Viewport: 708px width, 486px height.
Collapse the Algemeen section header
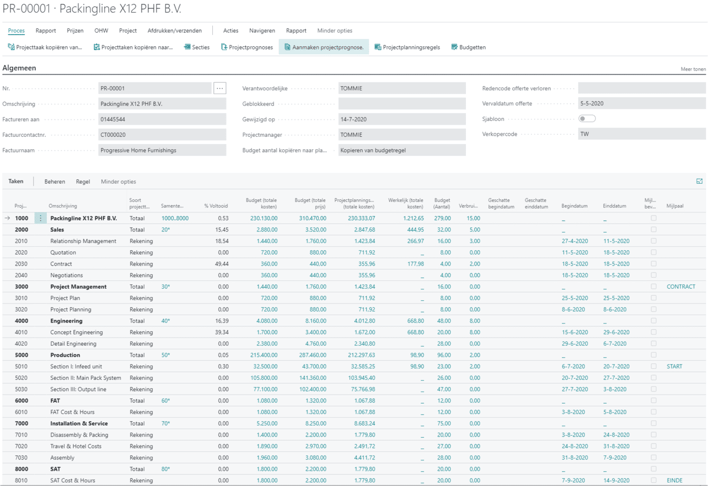pos(19,68)
